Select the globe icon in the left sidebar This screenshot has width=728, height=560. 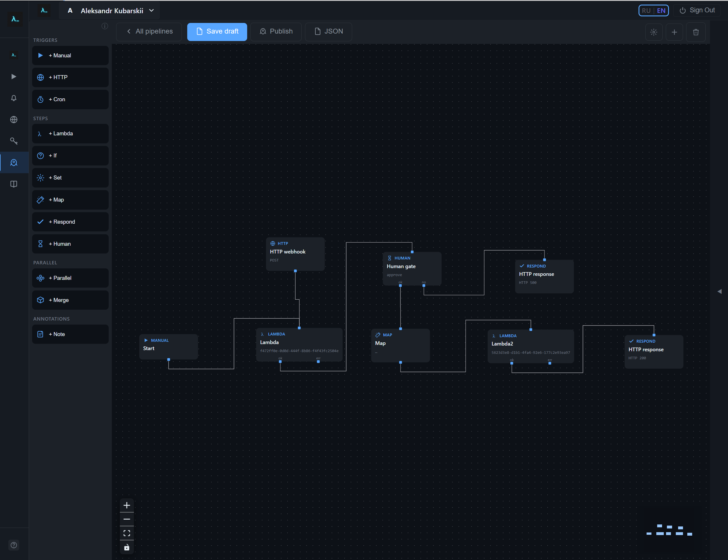point(14,120)
